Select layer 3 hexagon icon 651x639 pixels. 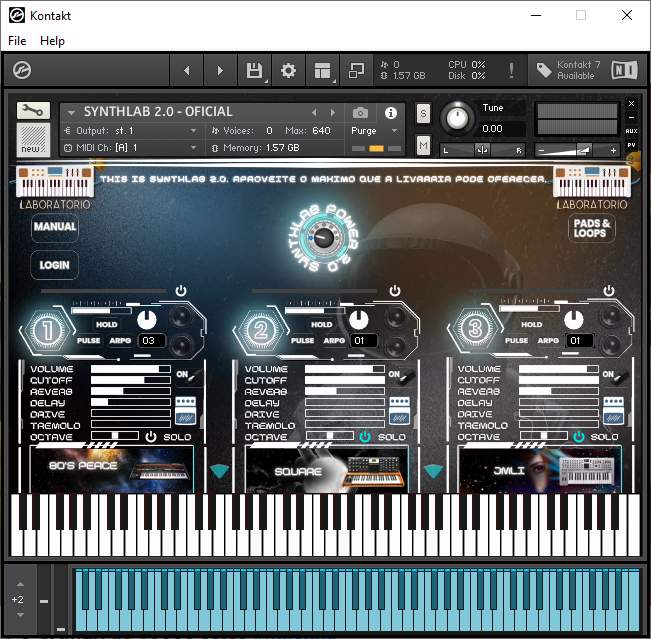[x=475, y=328]
